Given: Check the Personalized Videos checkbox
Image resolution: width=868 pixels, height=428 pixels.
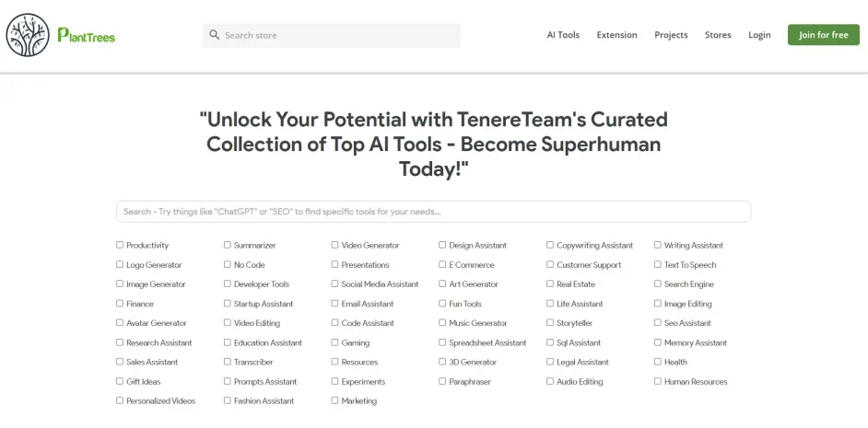Looking at the screenshot, I should pyautogui.click(x=120, y=400).
